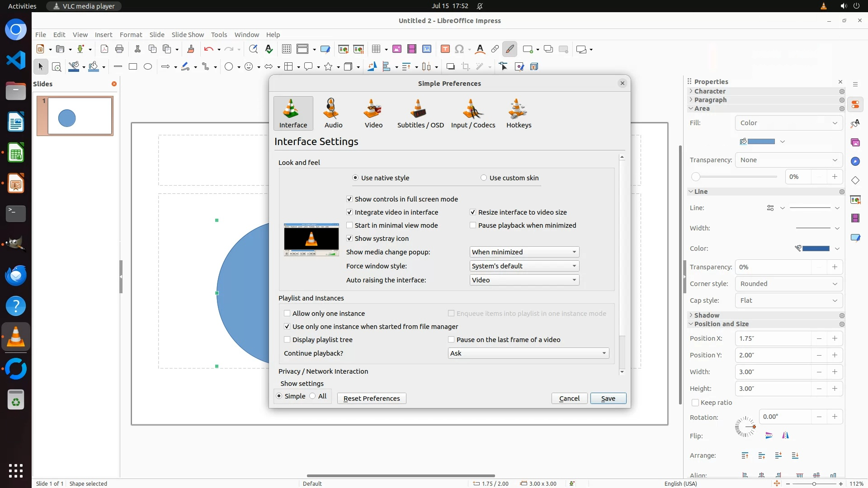This screenshot has height=488, width=868.
Task: Open Show media change popup dropdown
Action: 524,252
